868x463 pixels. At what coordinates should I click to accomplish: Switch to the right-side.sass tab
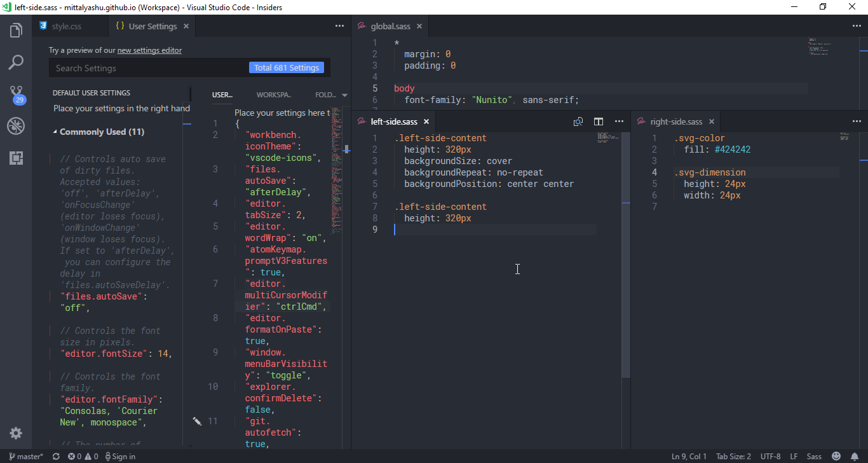point(675,121)
